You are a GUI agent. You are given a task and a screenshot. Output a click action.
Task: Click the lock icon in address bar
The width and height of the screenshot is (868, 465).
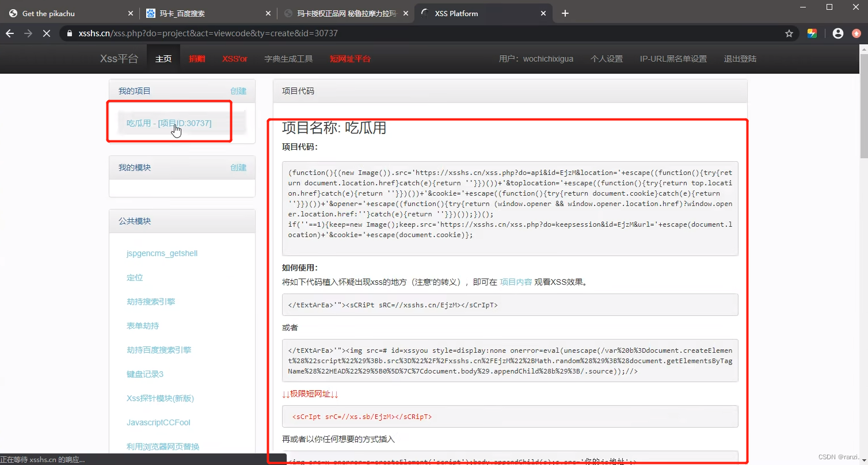[70, 33]
